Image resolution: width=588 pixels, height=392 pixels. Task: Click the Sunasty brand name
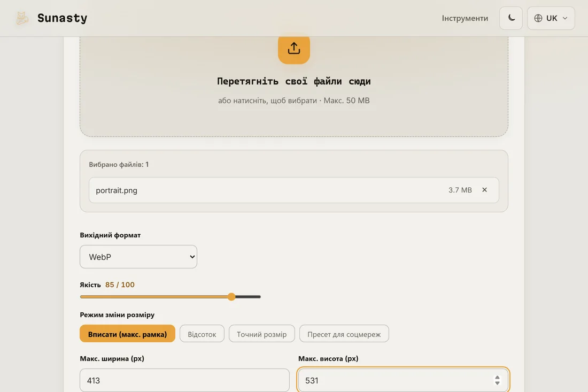(62, 18)
